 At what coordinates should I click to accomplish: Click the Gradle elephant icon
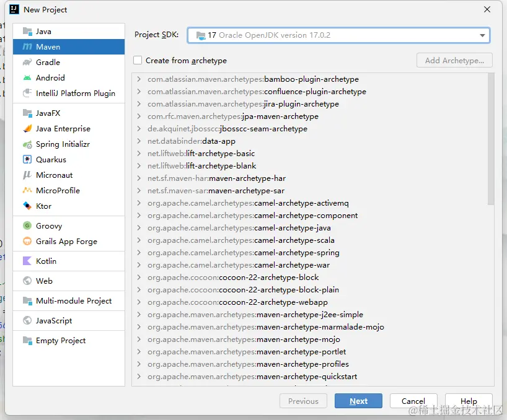pos(27,63)
